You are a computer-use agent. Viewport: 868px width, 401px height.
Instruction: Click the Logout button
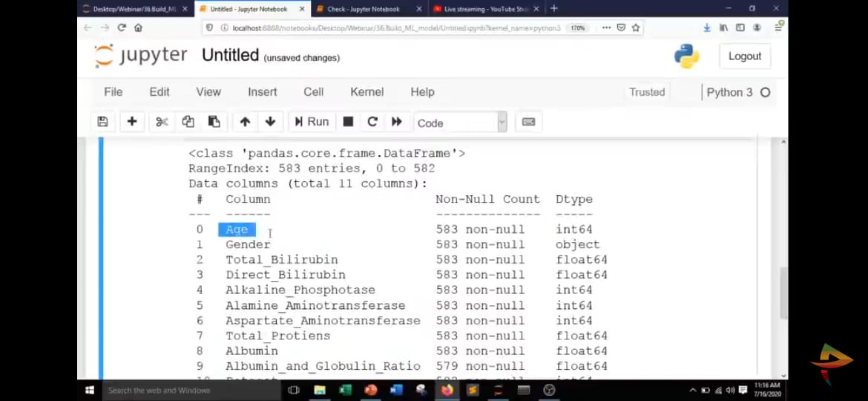pos(744,56)
